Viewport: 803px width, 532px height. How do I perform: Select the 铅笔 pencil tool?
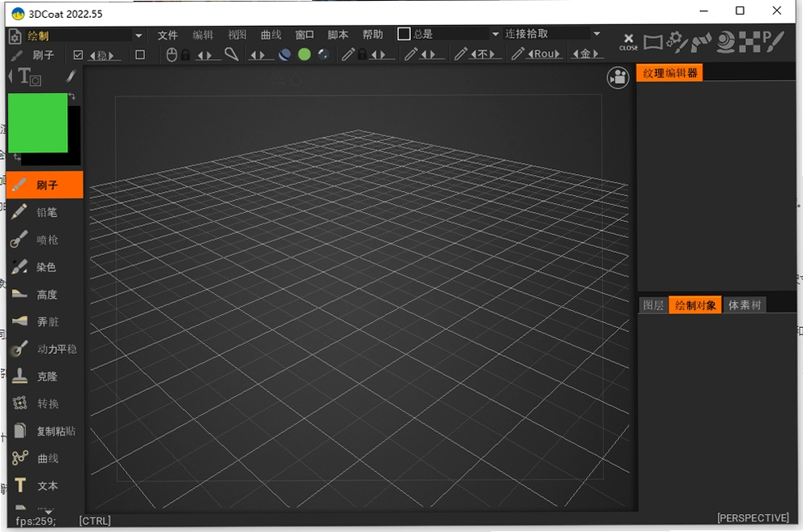pos(45,212)
